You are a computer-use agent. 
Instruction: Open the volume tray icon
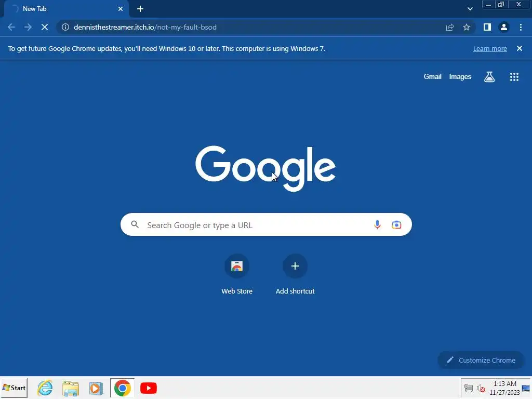pyautogui.click(x=481, y=388)
